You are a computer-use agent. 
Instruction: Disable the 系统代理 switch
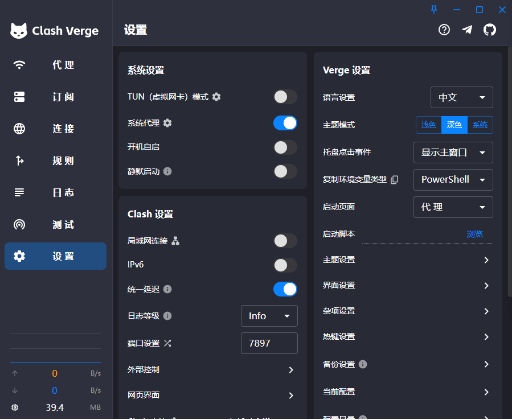pos(285,123)
